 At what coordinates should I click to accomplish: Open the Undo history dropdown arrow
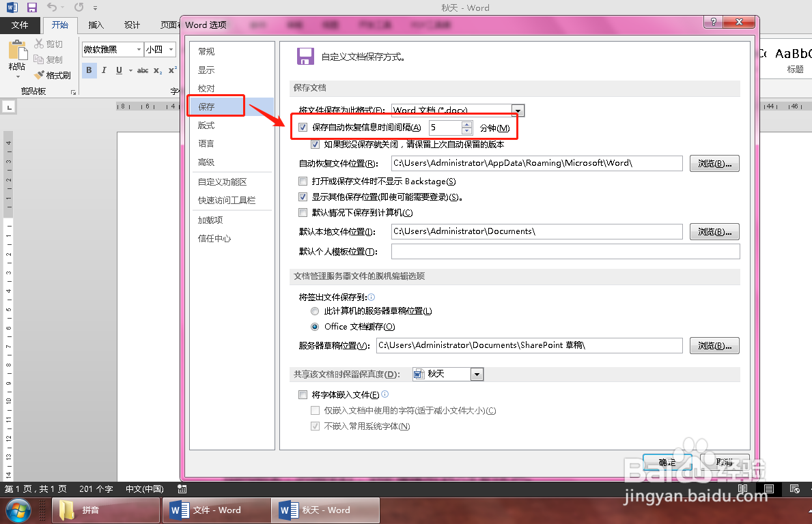tap(62, 8)
